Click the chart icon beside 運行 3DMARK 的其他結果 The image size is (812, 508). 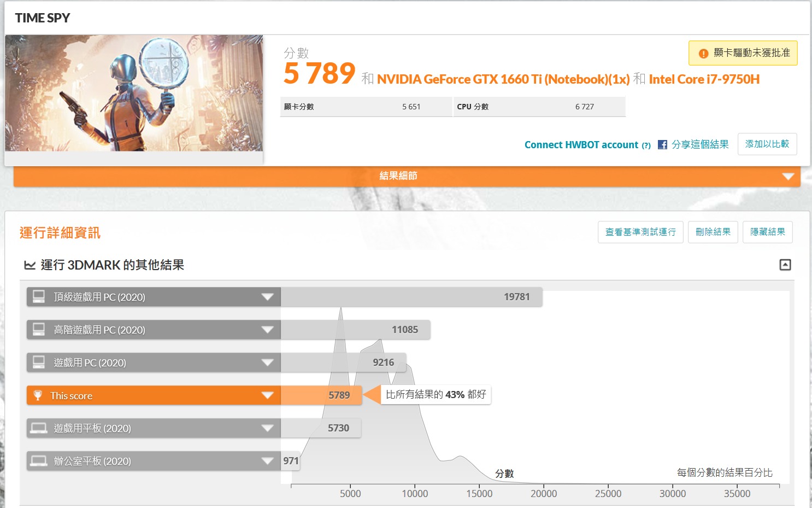[x=30, y=265]
